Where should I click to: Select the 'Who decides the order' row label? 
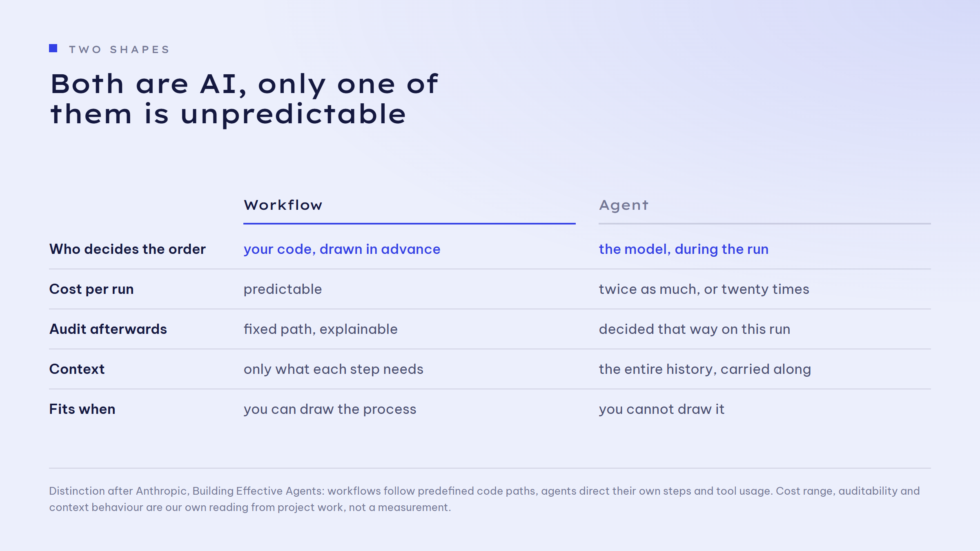click(127, 249)
